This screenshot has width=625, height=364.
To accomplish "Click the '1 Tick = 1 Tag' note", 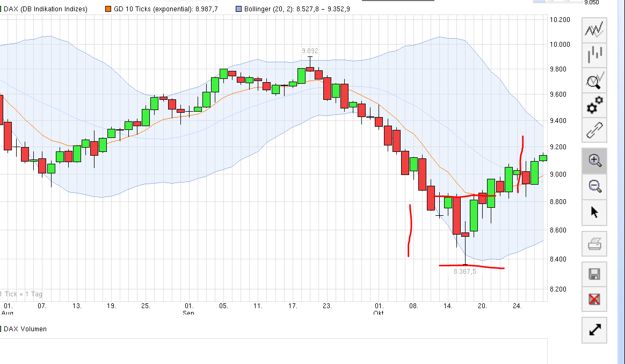I will click(x=21, y=294).
